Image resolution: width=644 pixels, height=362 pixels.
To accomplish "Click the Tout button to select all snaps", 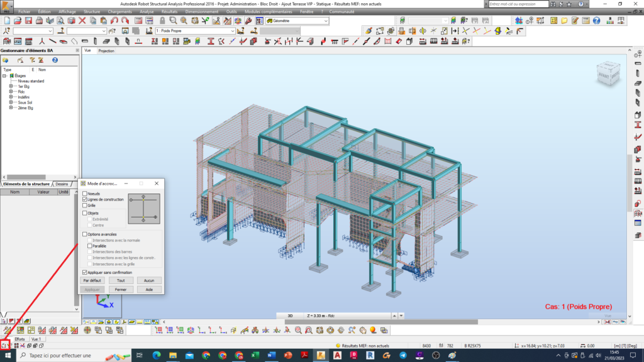I will 121,280.
